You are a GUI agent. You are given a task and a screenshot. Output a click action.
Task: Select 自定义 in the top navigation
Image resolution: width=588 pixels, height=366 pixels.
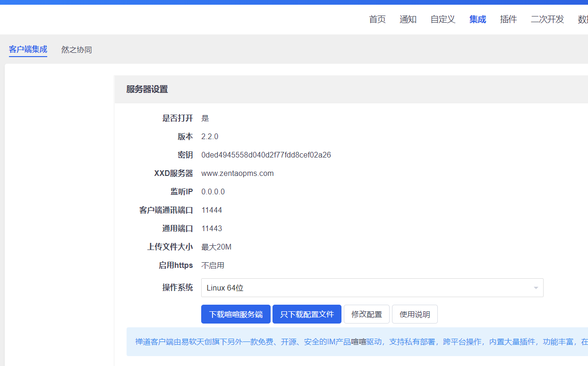443,19
